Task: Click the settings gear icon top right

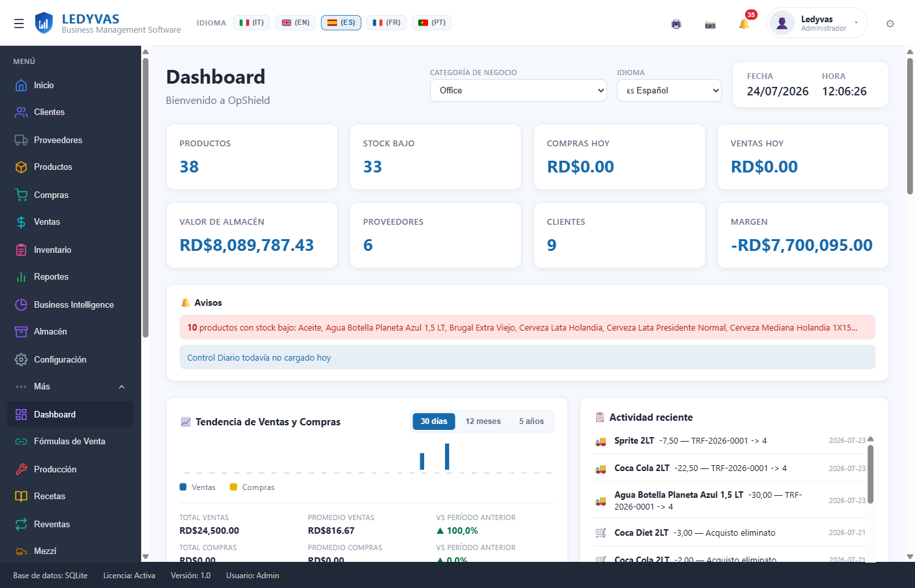Action: 890,24
